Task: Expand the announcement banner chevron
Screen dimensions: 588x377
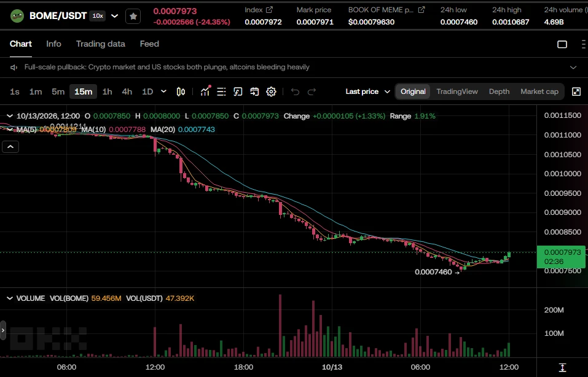Action: point(573,68)
